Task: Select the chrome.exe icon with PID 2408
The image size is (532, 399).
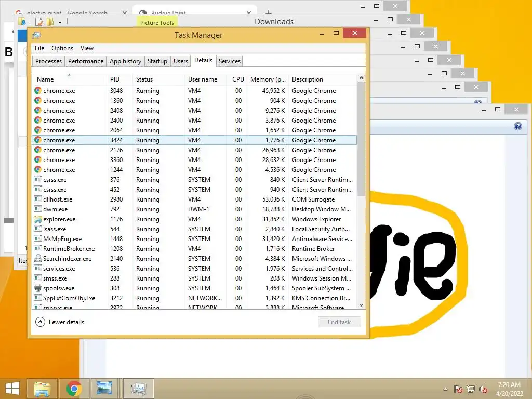Action: tap(37, 110)
